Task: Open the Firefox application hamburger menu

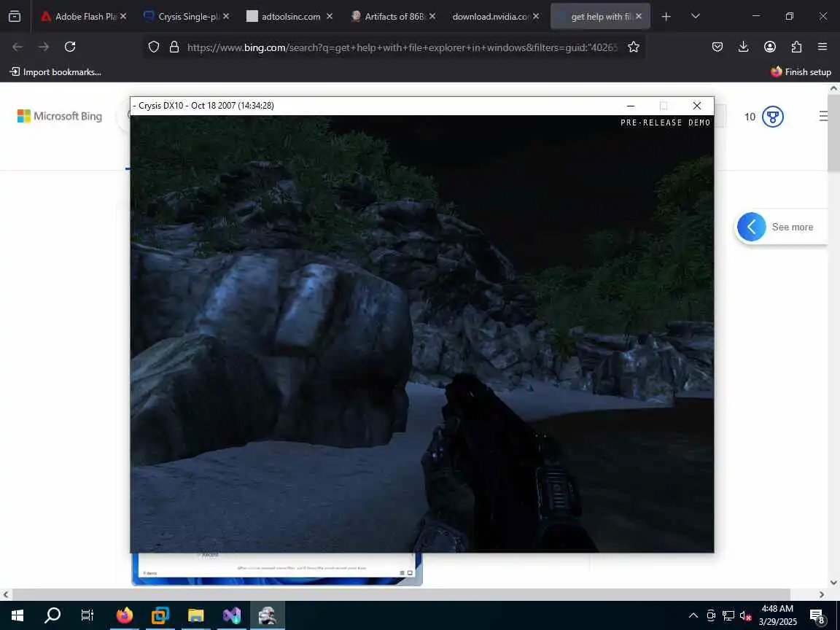Action: [x=822, y=47]
